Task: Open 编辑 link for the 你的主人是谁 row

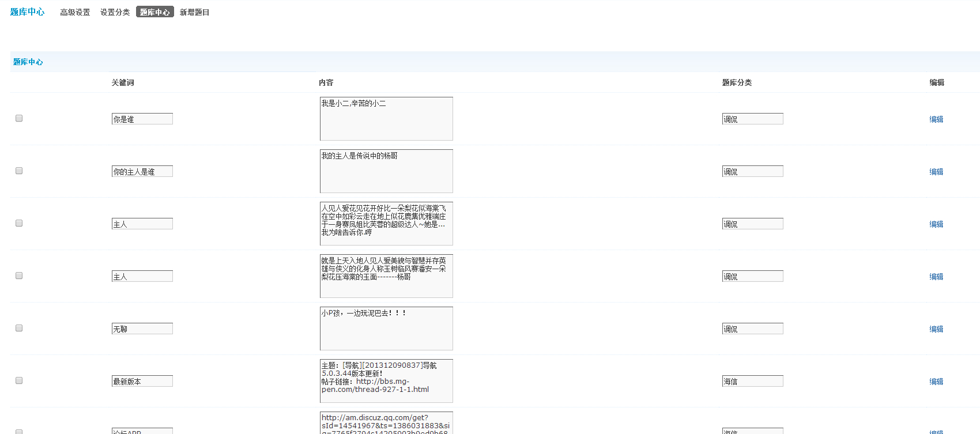Action: coord(936,172)
